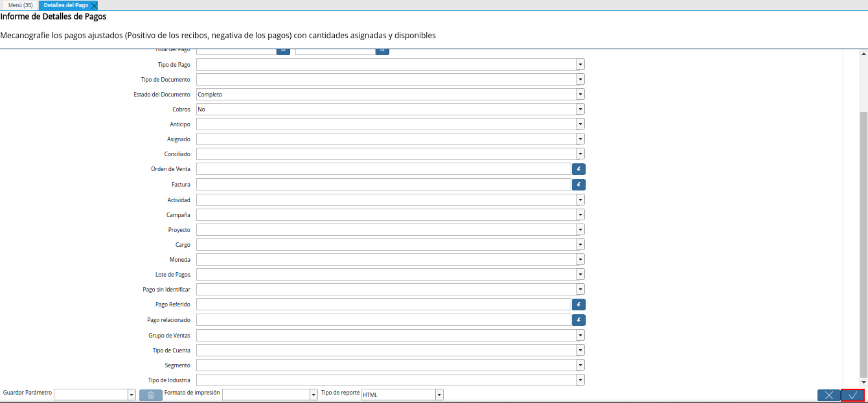Viewport: 868px width, 403px height.
Task: Open Campaña dropdown arrow
Action: pos(580,215)
